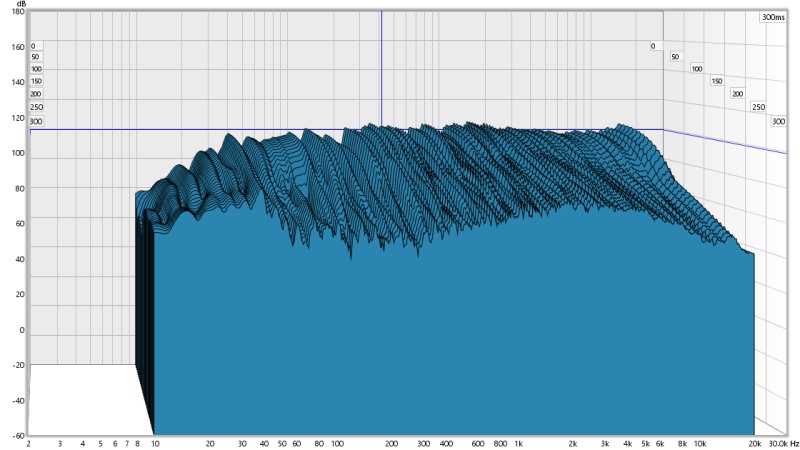
Task: Click the 30.0k Hz label at axis end
Action: [783, 442]
